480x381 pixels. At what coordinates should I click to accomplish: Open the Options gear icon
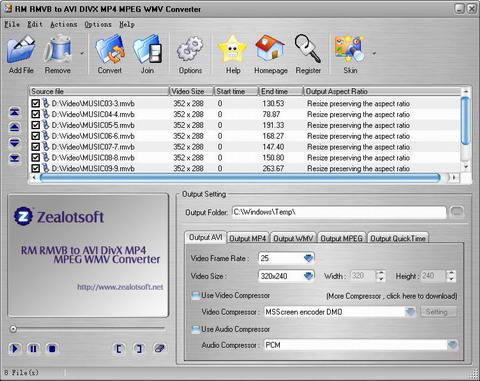[x=190, y=50]
